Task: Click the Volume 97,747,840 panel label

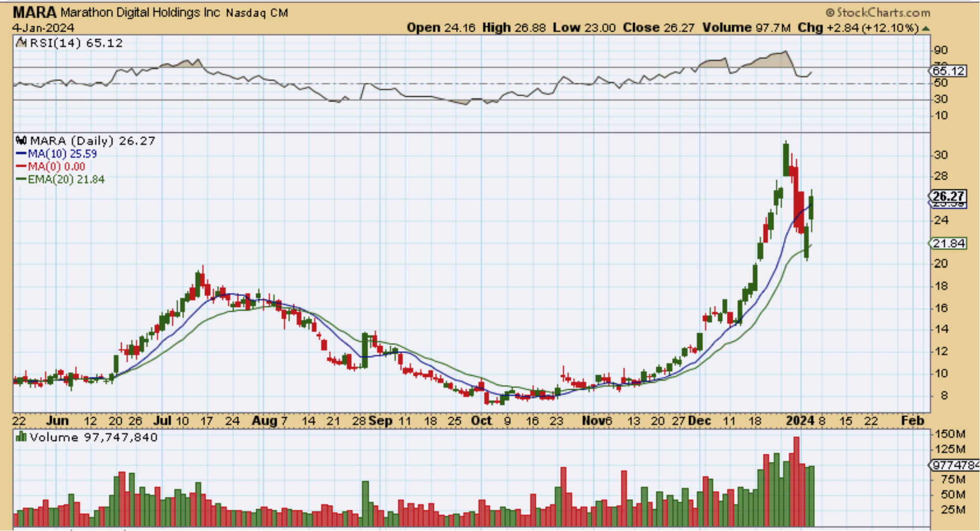Action: click(94, 437)
